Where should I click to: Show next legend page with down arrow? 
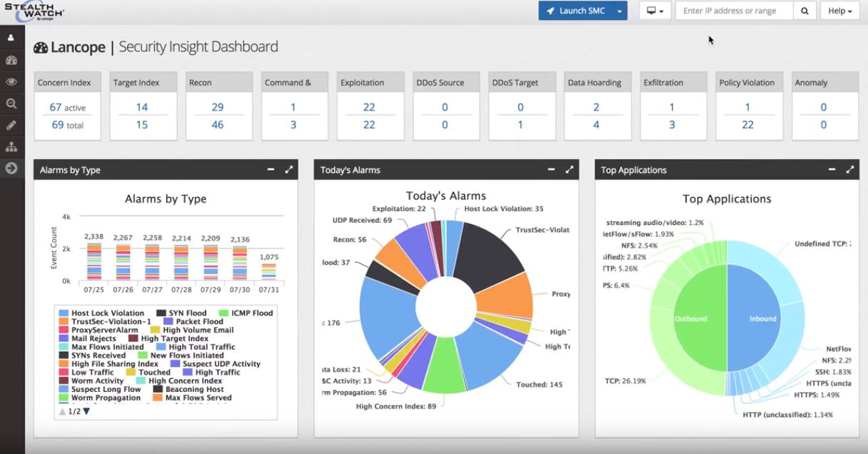pos(86,410)
